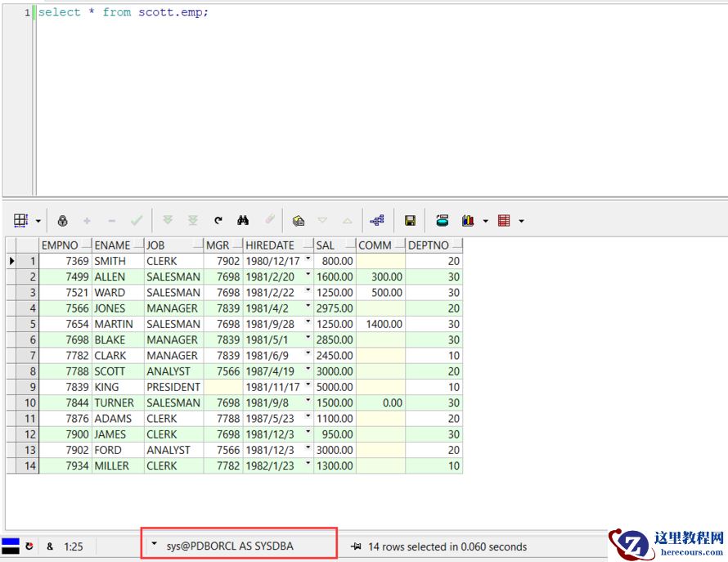This screenshot has height=562, width=728.
Task: Click the save results floppy disk icon
Action: (411, 221)
